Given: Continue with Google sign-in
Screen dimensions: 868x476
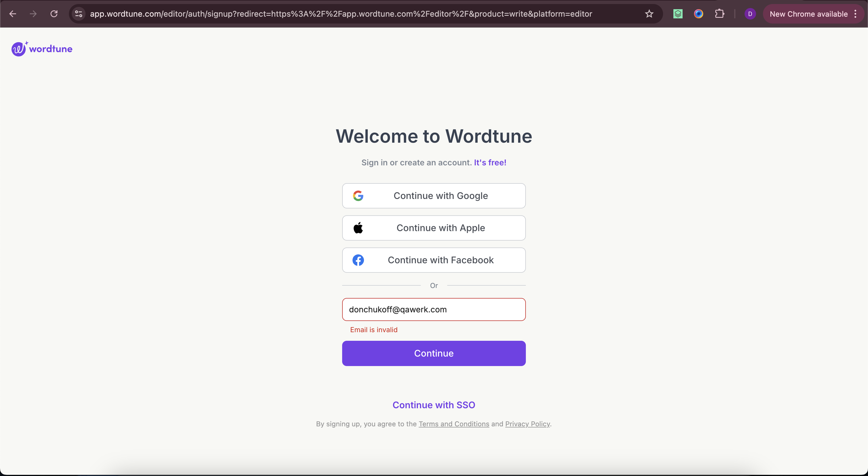Looking at the screenshot, I should click(x=434, y=196).
